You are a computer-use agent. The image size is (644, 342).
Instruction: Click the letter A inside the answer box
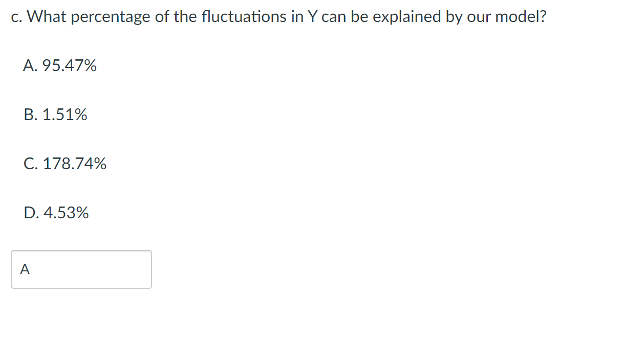coord(25,269)
